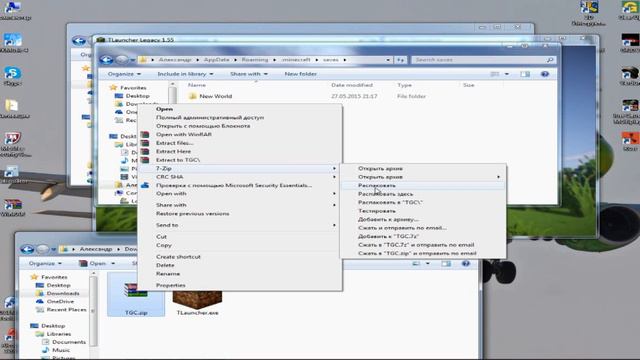Scan with Microsoft Security Essentials entry

[x=233, y=185]
